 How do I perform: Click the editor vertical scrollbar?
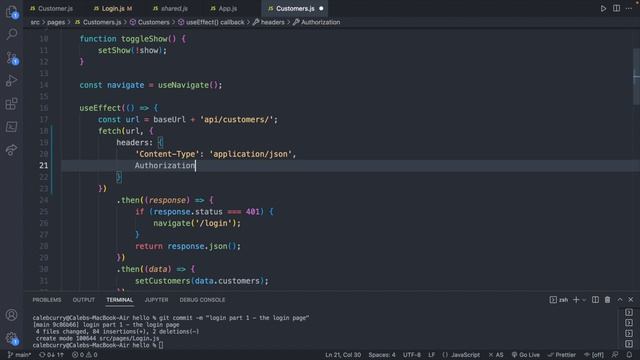[636, 76]
